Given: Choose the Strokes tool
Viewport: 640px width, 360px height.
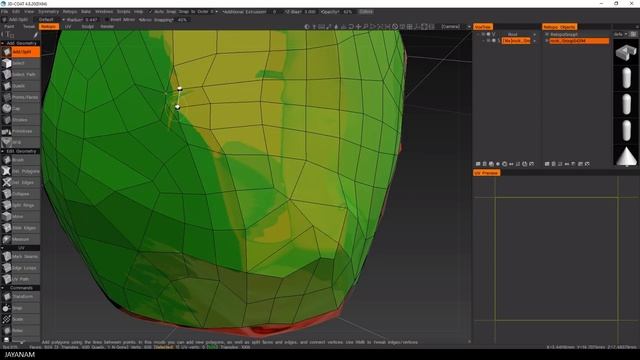Looking at the screenshot, I should [20, 120].
